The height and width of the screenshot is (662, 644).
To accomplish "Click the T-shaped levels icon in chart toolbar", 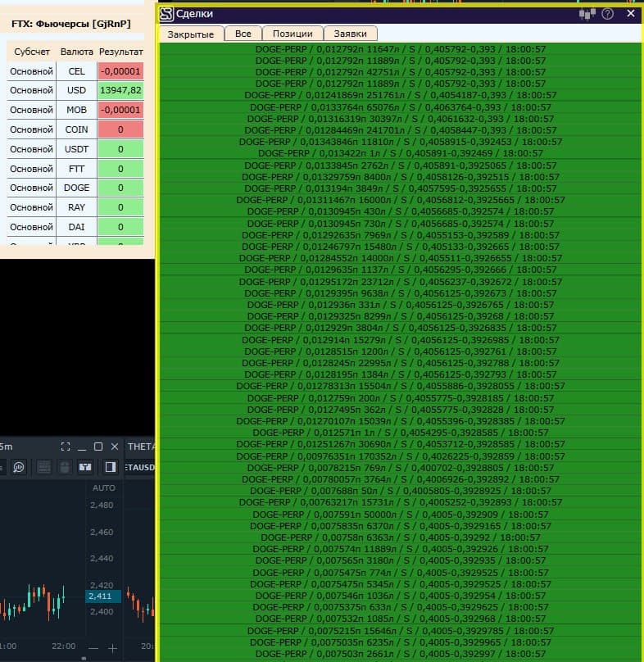I will pyautogui.click(x=85, y=467).
